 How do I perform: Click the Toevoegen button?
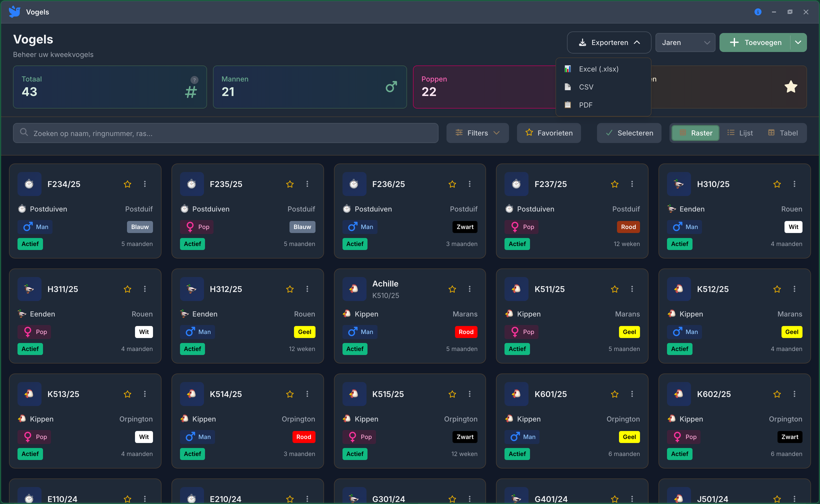[755, 42]
